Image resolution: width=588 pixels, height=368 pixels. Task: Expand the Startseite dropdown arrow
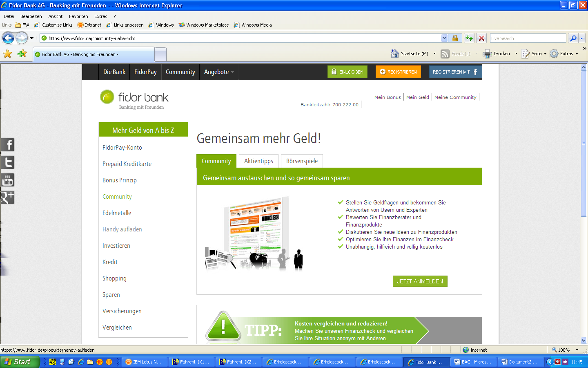click(434, 54)
